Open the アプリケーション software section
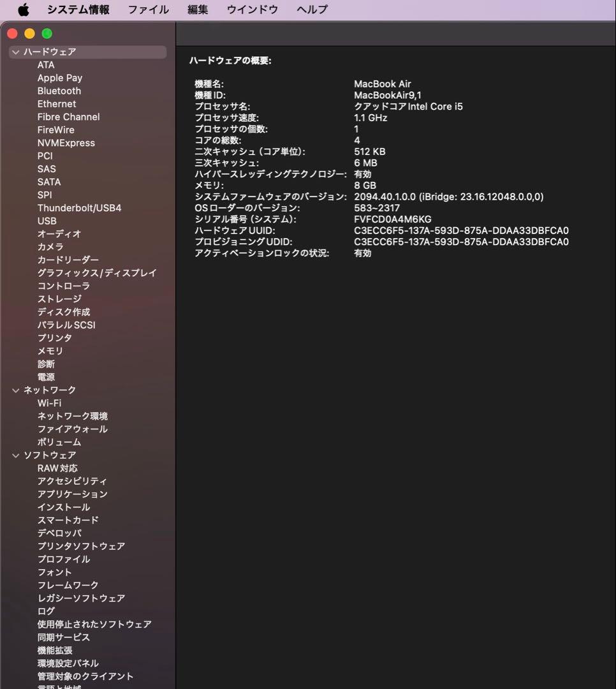The width and height of the screenshot is (616, 689). [x=73, y=494]
